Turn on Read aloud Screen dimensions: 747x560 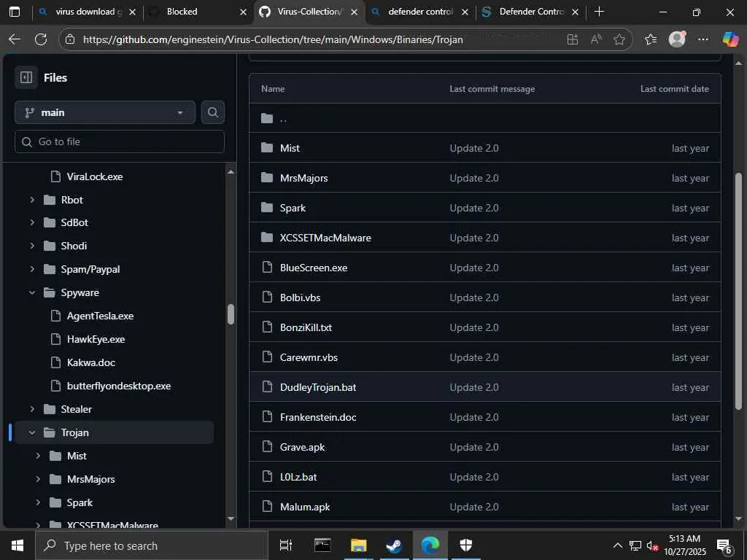click(x=596, y=39)
